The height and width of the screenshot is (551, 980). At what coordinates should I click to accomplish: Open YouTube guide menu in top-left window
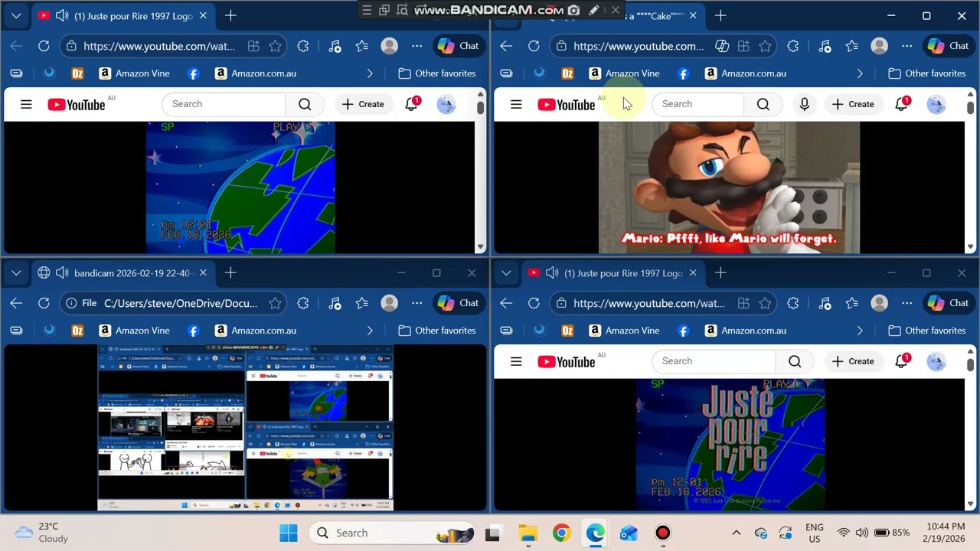pos(26,104)
